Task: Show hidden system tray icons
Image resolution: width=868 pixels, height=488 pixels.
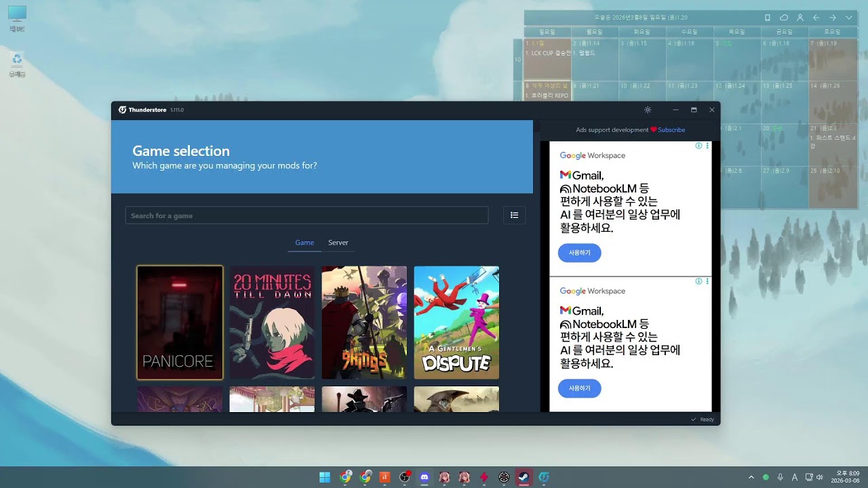Action: point(751,477)
